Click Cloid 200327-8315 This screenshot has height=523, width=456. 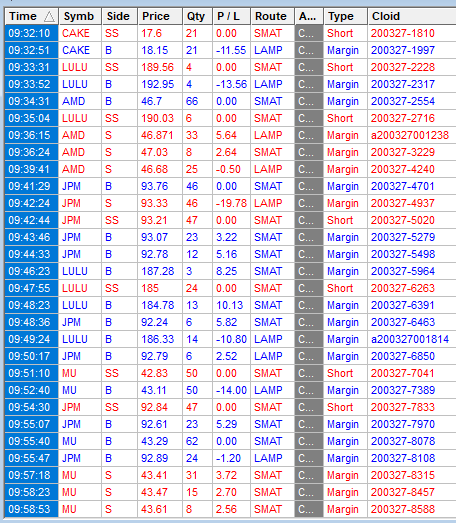point(403,476)
